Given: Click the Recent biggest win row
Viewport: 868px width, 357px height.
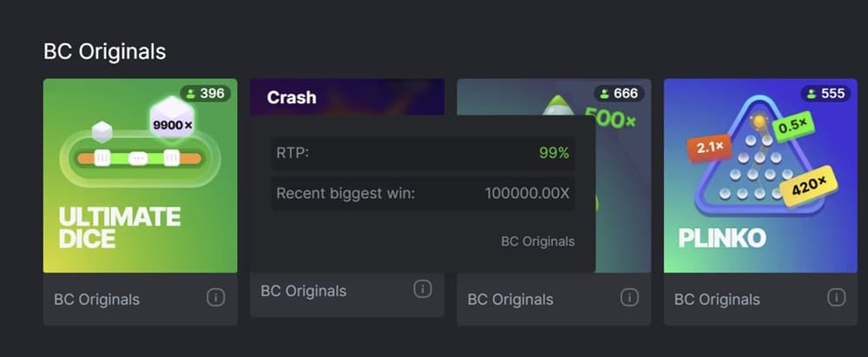Looking at the screenshot, I should click(423, 193).
